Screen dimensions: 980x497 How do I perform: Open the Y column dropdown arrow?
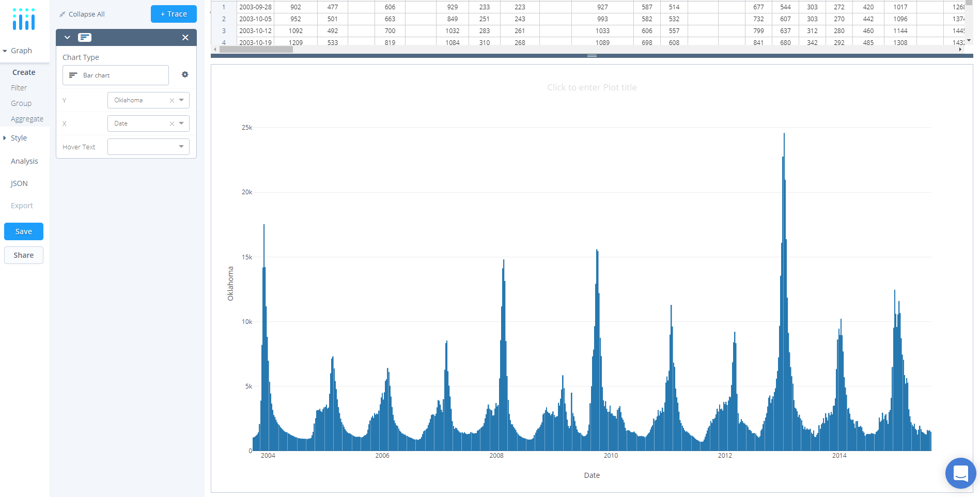[x=181, y=100]
